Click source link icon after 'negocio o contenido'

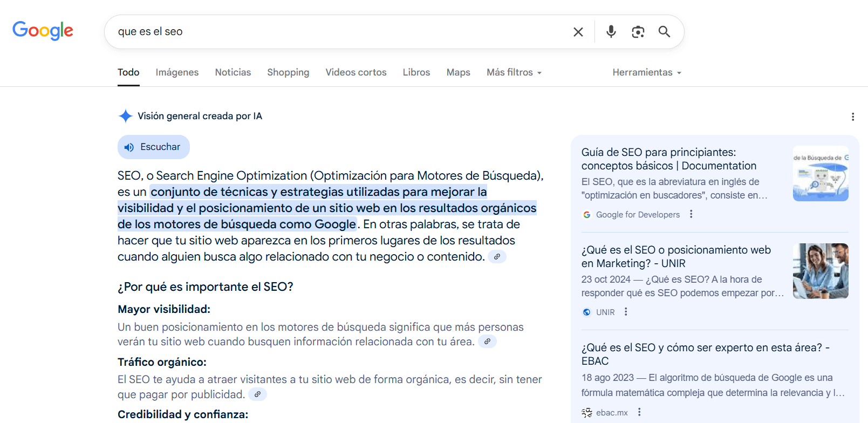point(497,257)
